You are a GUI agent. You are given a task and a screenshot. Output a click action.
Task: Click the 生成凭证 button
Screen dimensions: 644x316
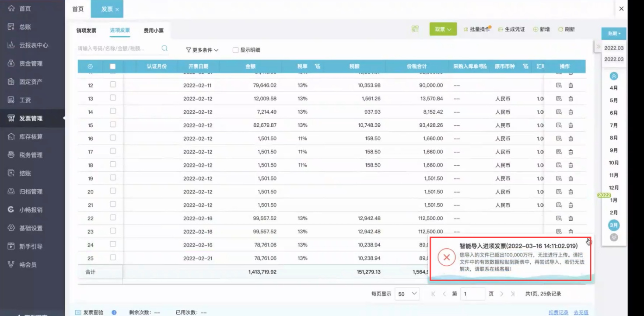click(x=511, y=29)
